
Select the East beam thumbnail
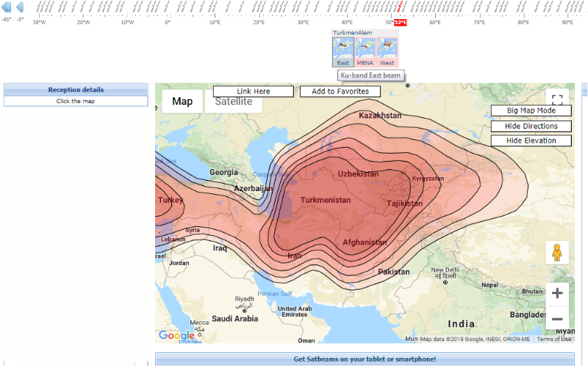[343, 51]
